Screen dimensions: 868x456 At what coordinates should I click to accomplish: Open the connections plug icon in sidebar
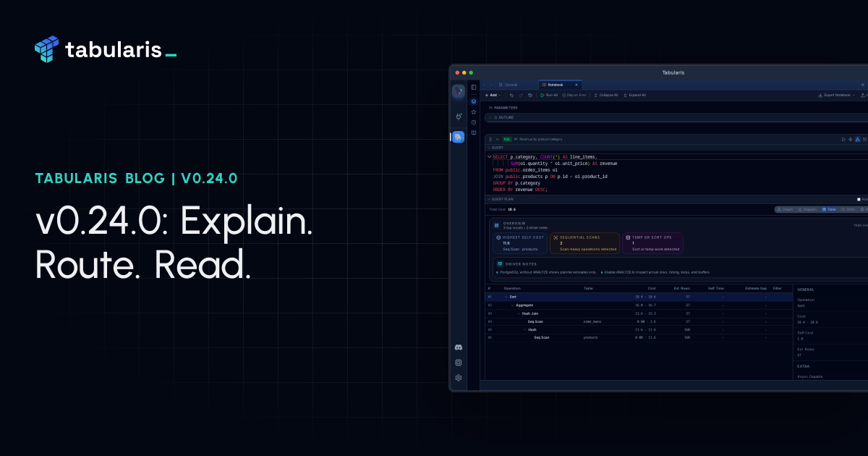[459, 117]
